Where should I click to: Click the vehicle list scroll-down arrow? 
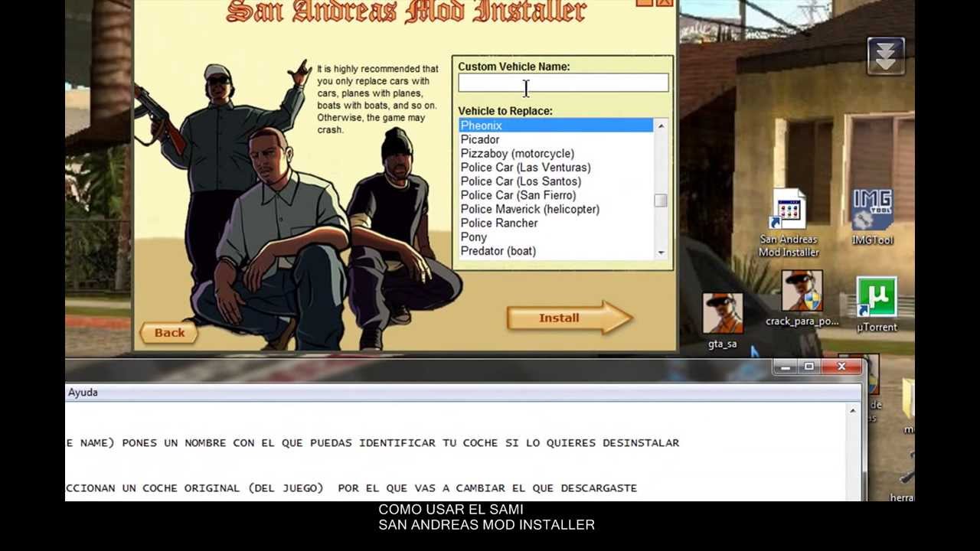661,253
